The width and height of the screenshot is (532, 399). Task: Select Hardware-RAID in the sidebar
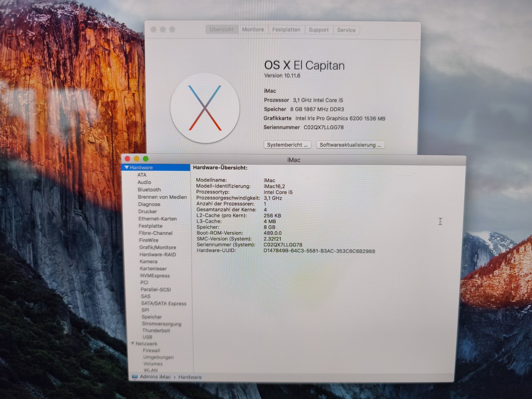(x=158, y=254)
